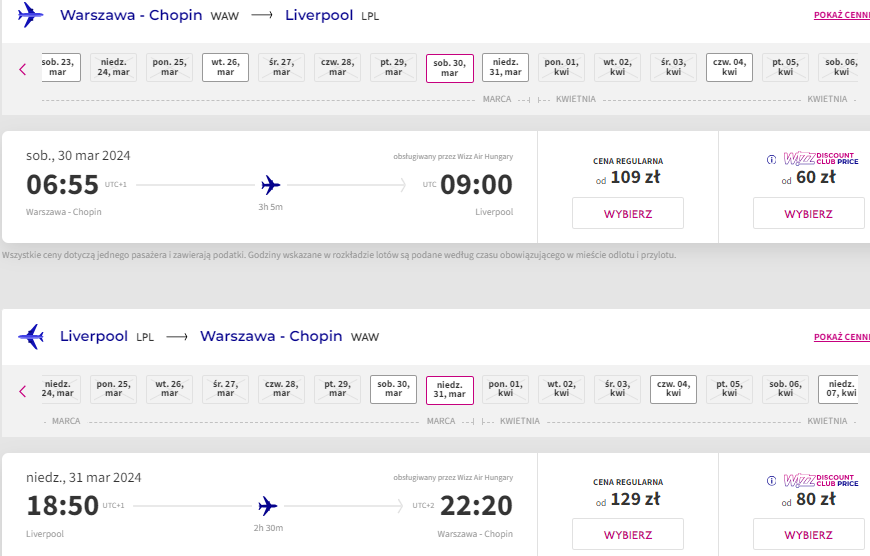Click info icon next to outbound Wizz Discount Club price
870x556 pixels.
771,160
